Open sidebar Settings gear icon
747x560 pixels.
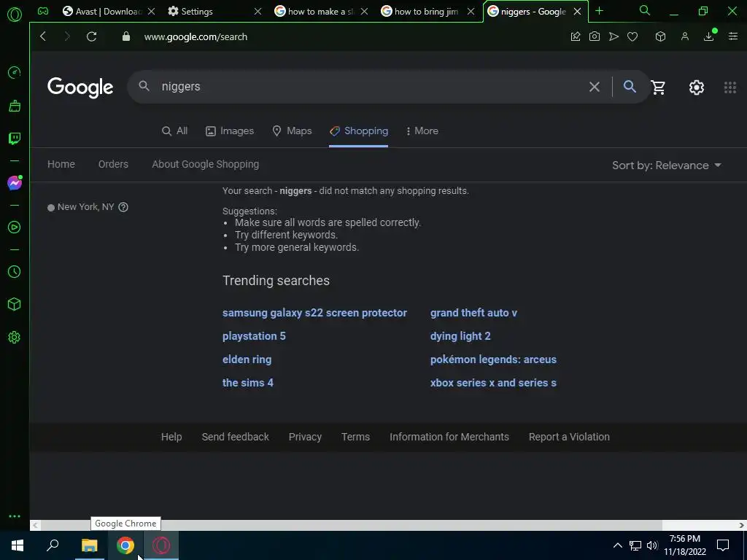coord(15,338)
